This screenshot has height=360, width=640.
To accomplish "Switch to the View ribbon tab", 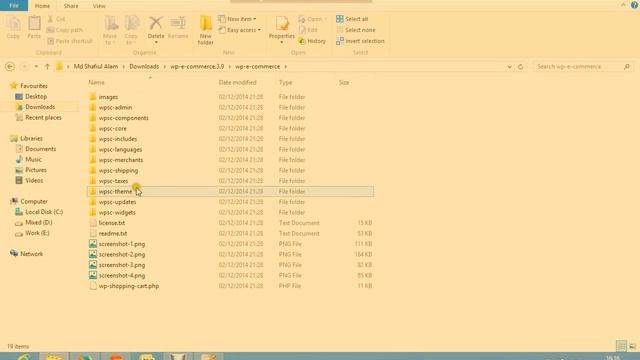I will point(99,6).
